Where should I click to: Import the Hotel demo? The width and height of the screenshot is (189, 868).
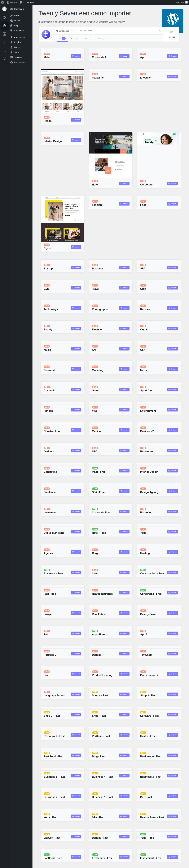coord(124,183)
